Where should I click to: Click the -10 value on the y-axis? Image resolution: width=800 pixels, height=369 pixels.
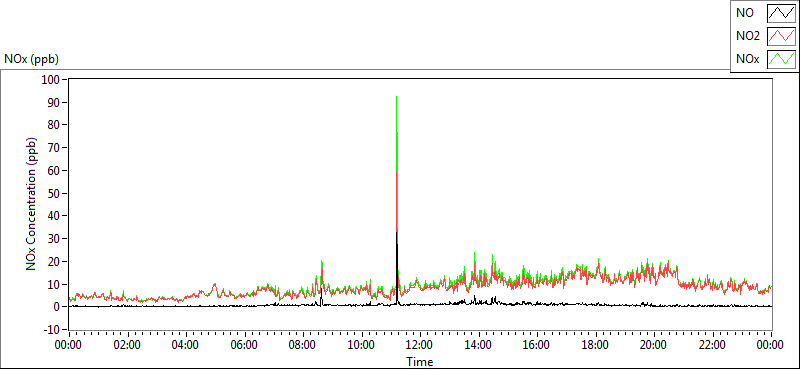pyautogui.click(x=53, y=329)
